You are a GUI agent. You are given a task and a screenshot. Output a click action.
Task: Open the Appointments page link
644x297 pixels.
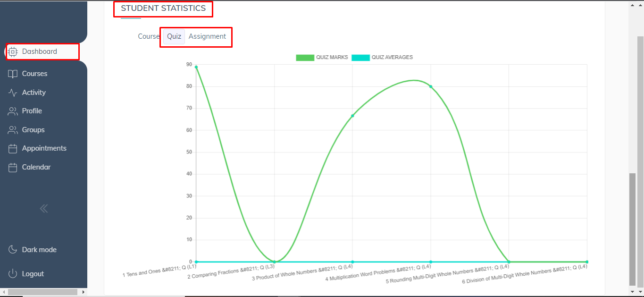[44, 148]
